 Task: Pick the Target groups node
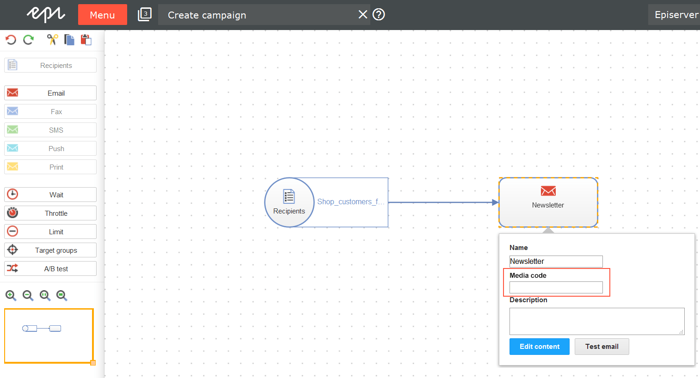click(50, 250)
